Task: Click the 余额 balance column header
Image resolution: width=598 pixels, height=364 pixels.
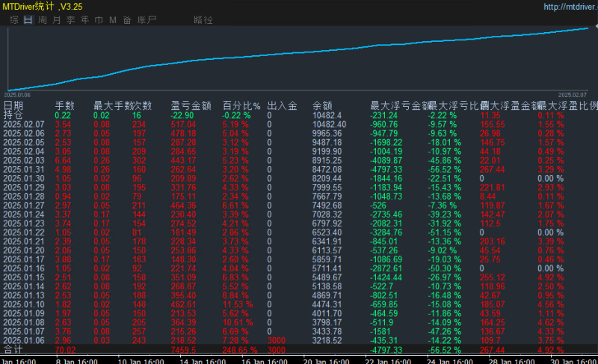Action: click(x=322, y=105)
